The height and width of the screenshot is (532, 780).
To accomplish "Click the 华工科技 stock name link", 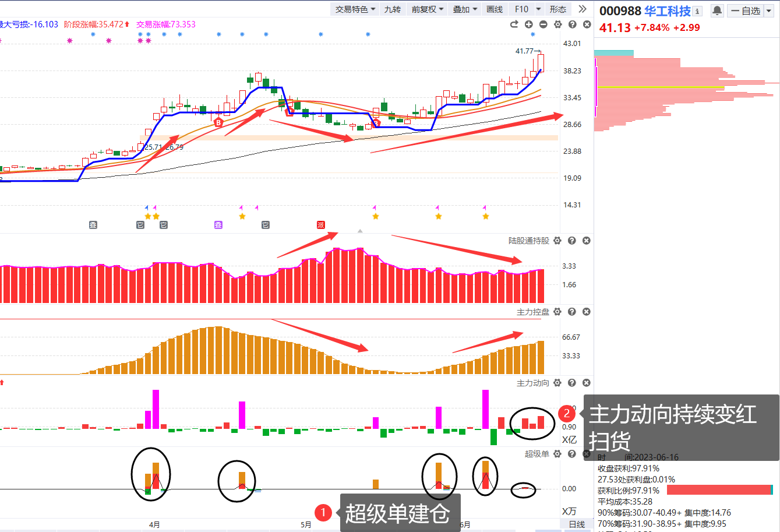I will point(667,11).
